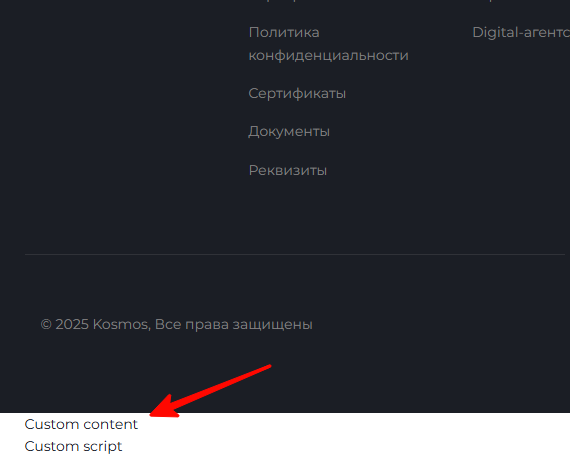The width and height of the screenshot is (570, 457).
Task: Click the Kosmos copyright notice text
Action: pos(176,324)
